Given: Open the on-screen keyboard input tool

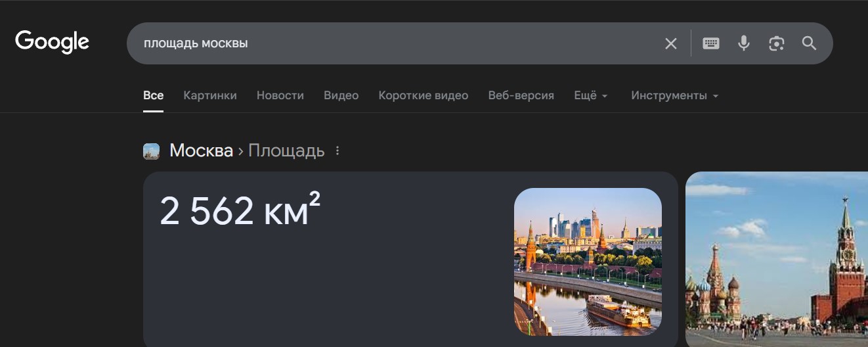Looking at the screenshot, I should point(711,43).
